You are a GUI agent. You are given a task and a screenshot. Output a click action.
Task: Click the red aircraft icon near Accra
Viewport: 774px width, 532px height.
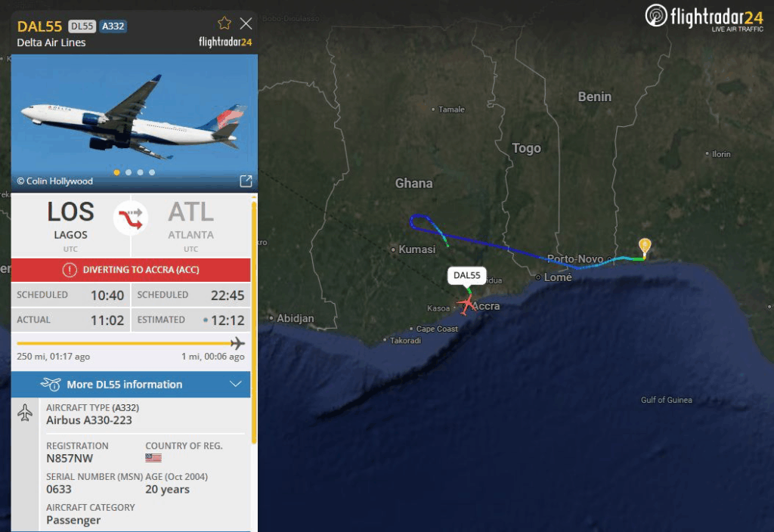pyautogui.click(x=466, y=305)
